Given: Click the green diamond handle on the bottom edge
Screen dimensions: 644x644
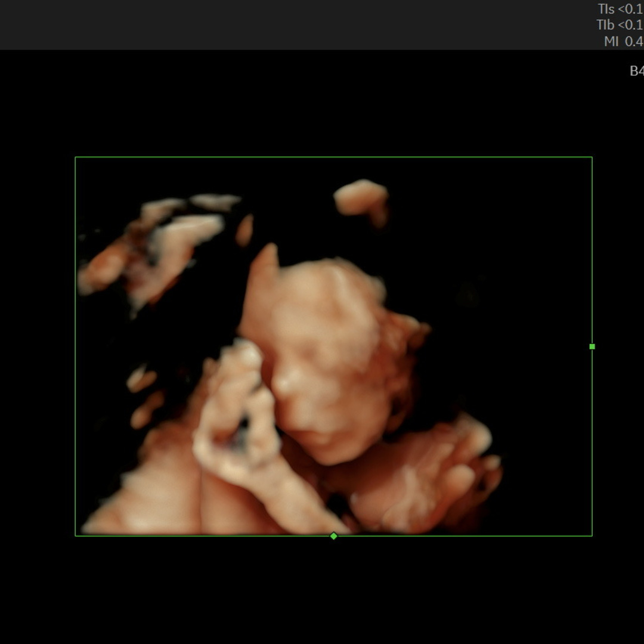Looking at the screenshot, I should [x=334, y=536].
